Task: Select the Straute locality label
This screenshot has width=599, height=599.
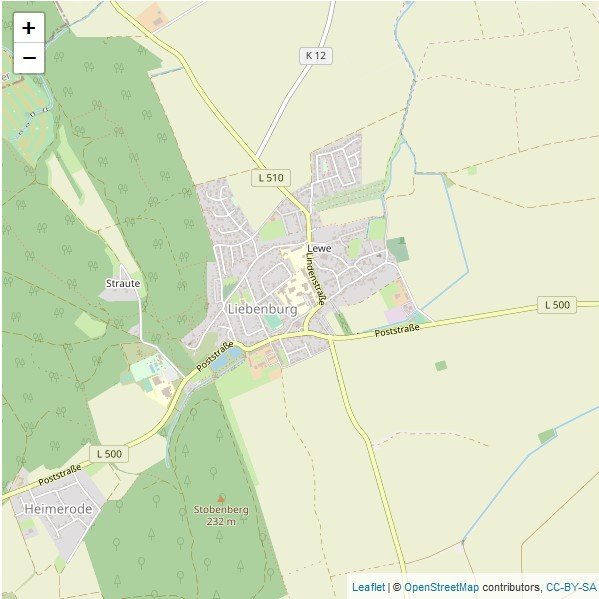Action: tap(123, 283)
